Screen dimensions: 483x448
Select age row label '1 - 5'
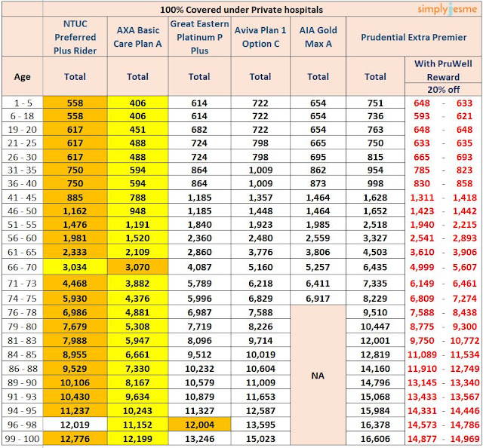[22, 103]
